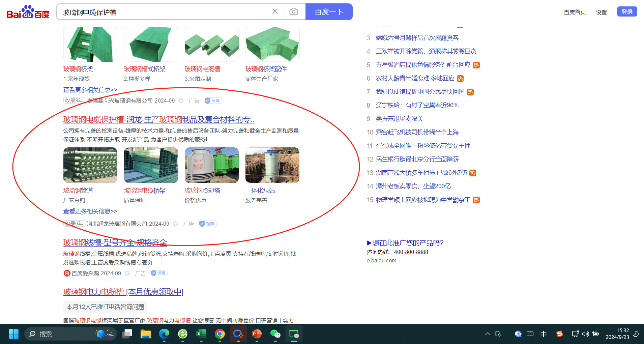Launch File Explorer from the taskbar

(x=146, y=334)
